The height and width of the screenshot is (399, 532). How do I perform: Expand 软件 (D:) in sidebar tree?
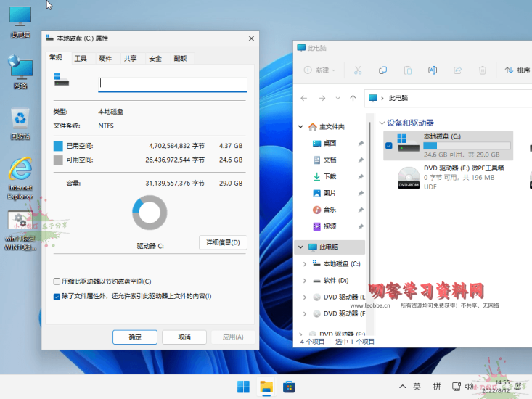305,280
